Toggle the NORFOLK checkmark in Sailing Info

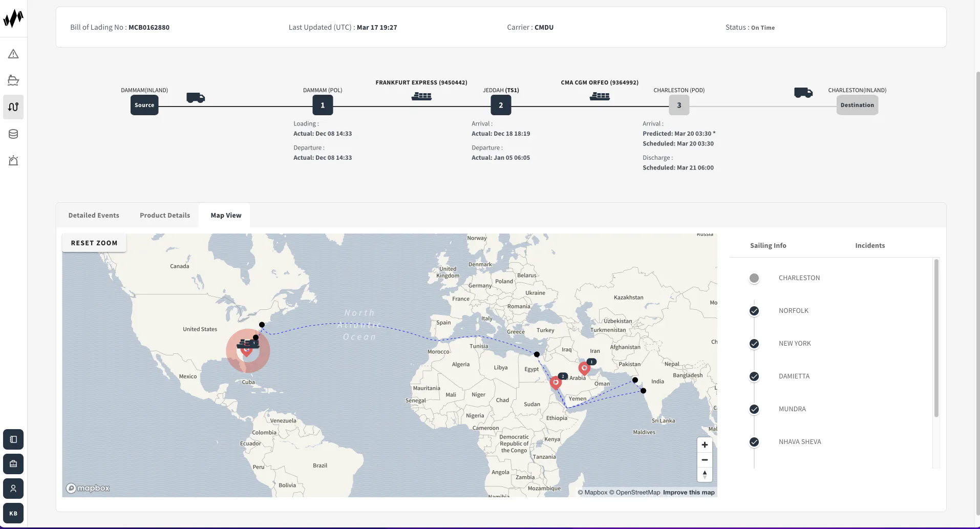(754, 311)
